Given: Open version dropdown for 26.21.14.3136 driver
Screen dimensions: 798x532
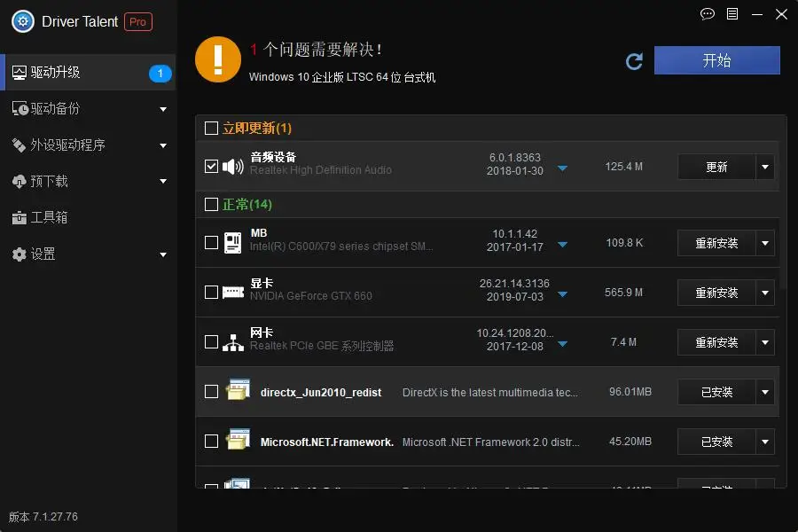Looking at the screenshot, I should (x=562, y=294).
